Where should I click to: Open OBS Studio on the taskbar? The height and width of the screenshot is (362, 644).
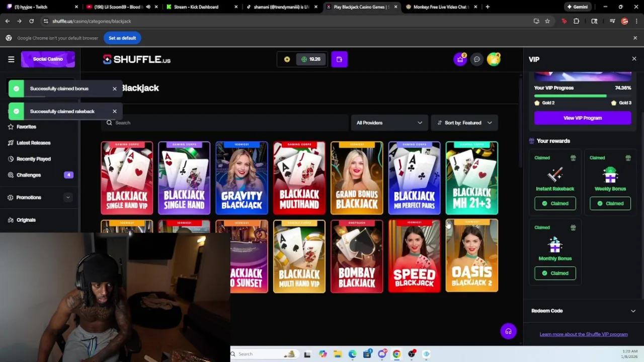click(412, 354)
